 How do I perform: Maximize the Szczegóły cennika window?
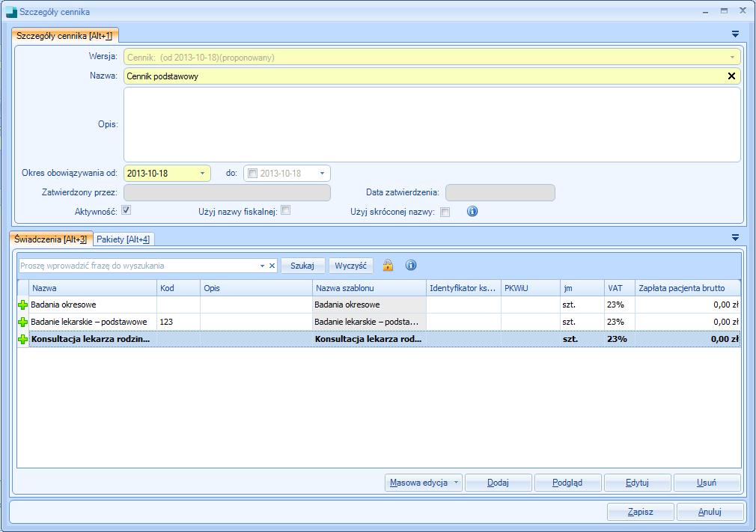click(x=724, y=11)
